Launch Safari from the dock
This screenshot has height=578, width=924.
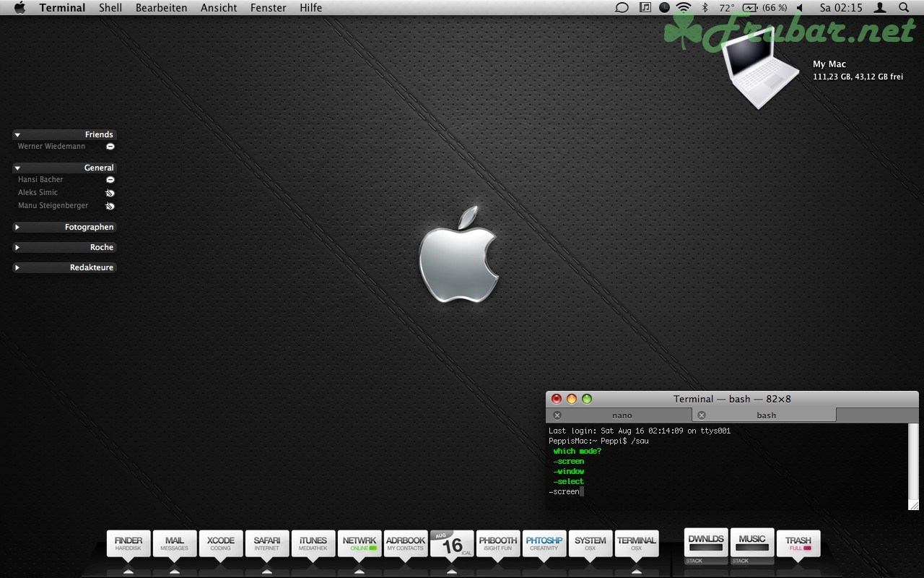coord(267,544)
